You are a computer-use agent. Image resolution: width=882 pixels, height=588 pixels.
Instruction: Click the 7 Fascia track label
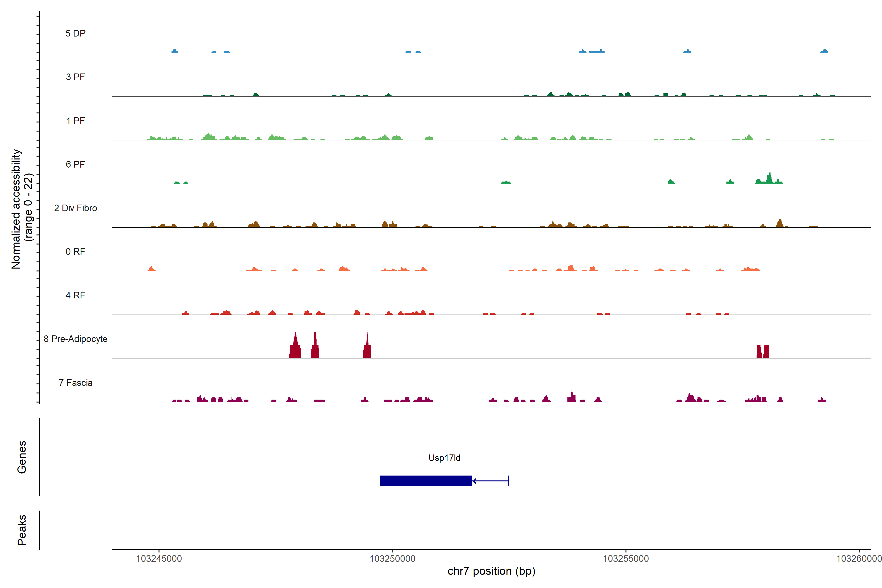click(75, 382)
